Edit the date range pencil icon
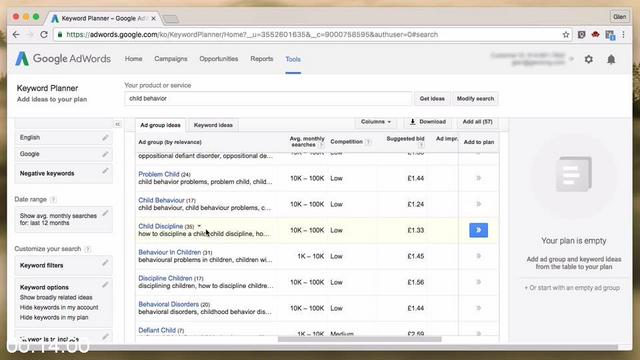 pyautogui.click(x=105, y=213)
